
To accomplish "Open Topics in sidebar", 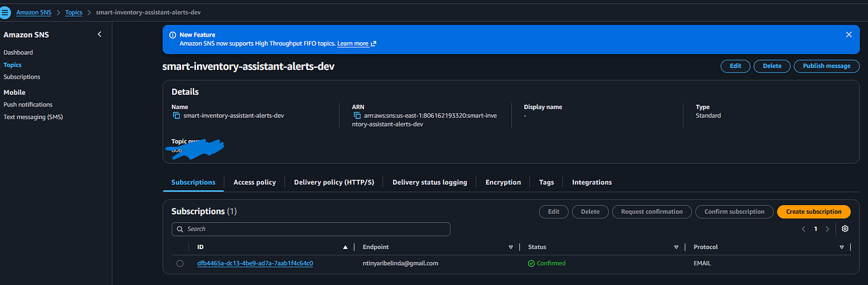I will point(12,64).
